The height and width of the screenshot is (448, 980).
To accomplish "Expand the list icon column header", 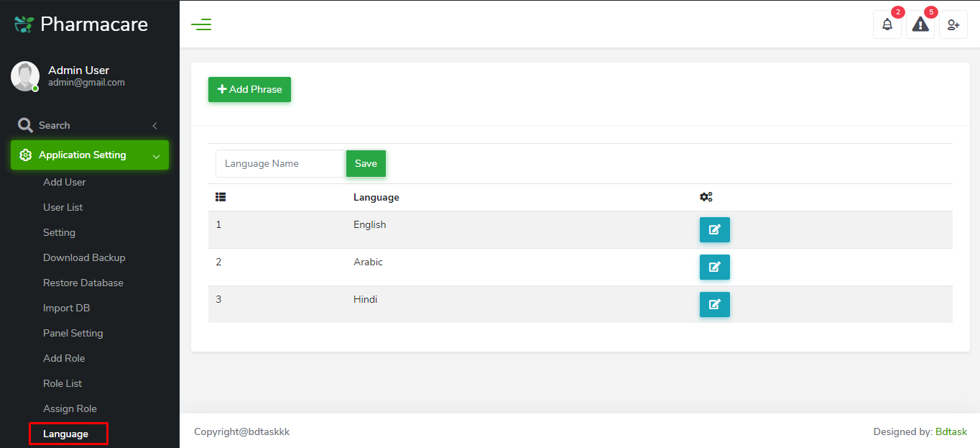I will pos(220,196).
